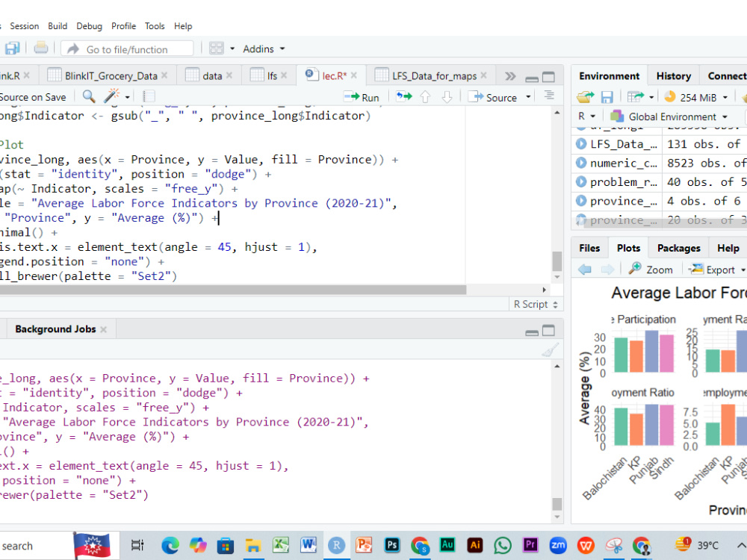The width and height of the screenshot is (747, 560).
Task: Close the Background Jobs tab
Action: point(103,329)
